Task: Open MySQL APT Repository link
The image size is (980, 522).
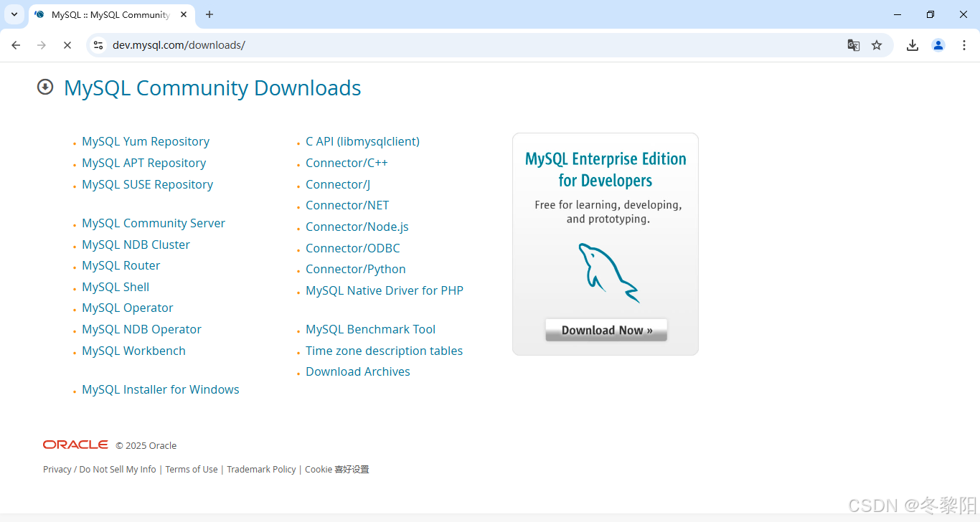Action: point(143,163)
